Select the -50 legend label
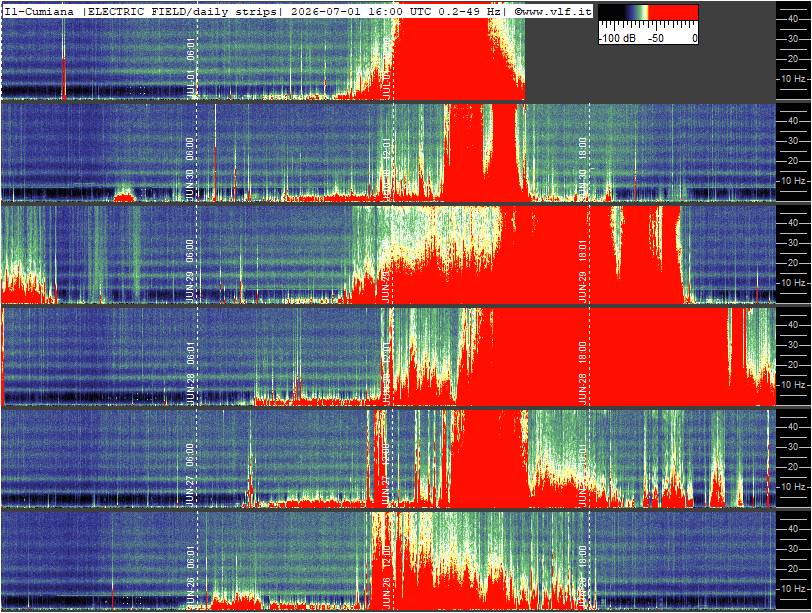Screen dimensions: 812x613 (x=656, y=38)
